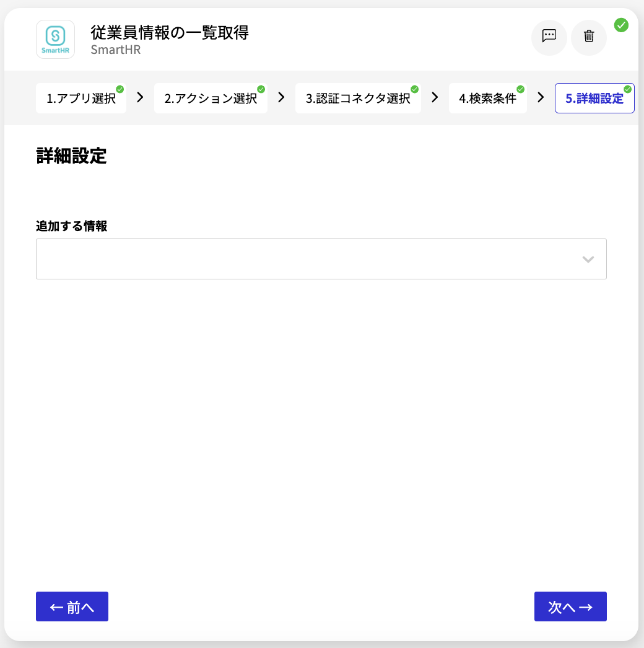Click the arrow chevron after 4.検索条件
This screenshot has height=648, width=644.
(x=541, y=97)
